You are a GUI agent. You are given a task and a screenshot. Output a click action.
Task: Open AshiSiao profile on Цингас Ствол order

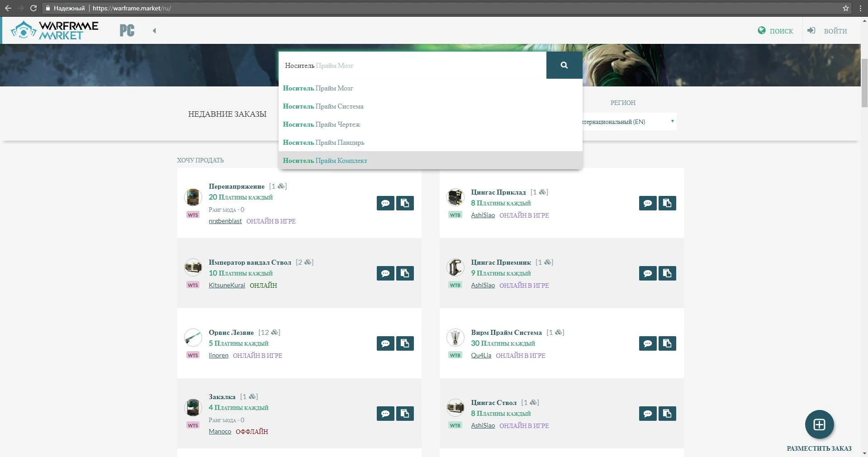click(483, 426)
